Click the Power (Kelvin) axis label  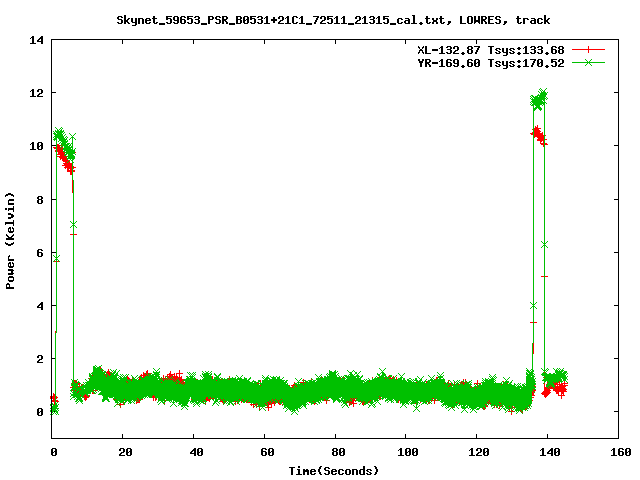10,241
